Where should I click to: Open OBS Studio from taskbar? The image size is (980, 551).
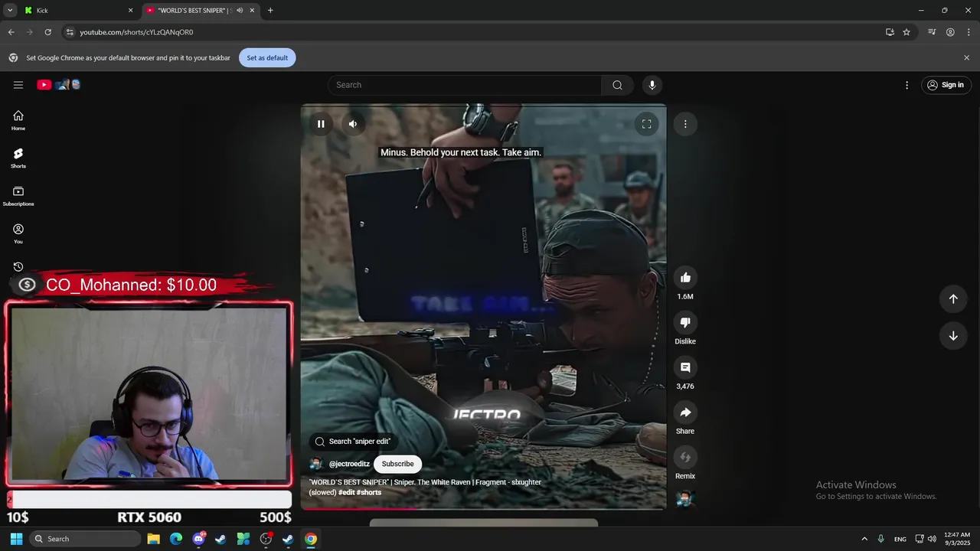tap(266, 539)
